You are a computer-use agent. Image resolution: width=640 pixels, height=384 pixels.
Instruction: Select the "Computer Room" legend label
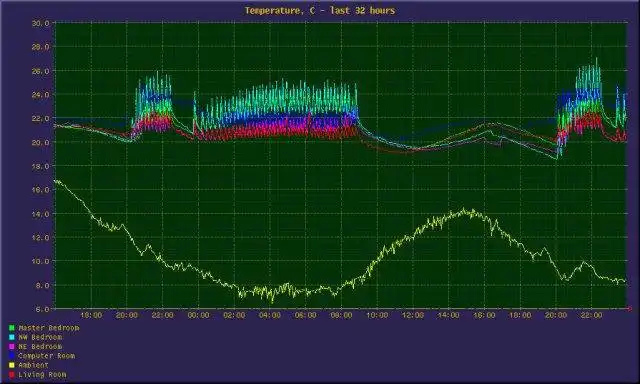(x=47, y=356)
